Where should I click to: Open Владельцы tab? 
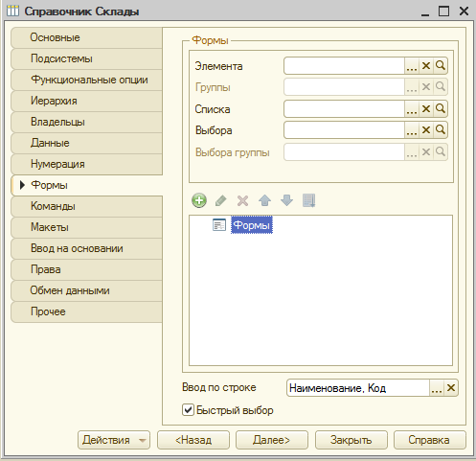(86, 122)
